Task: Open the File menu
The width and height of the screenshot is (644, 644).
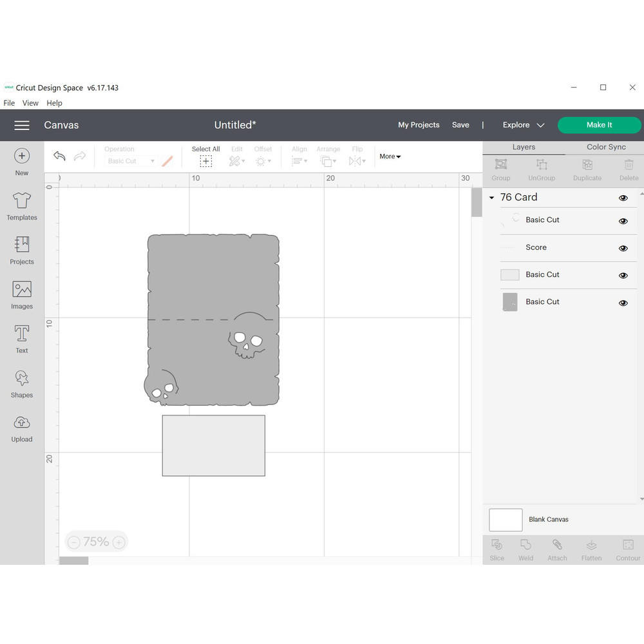Action: click(x=9, y=103)
